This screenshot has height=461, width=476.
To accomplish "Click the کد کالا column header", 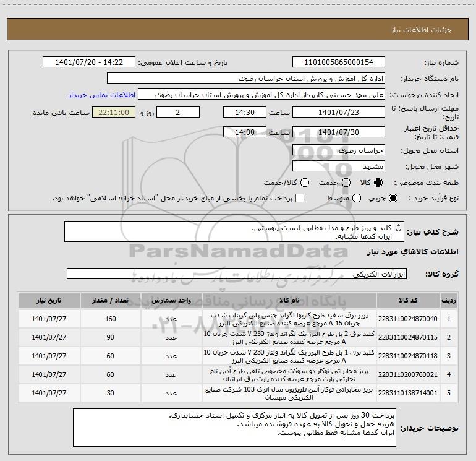I will click(x=408, y=300).
